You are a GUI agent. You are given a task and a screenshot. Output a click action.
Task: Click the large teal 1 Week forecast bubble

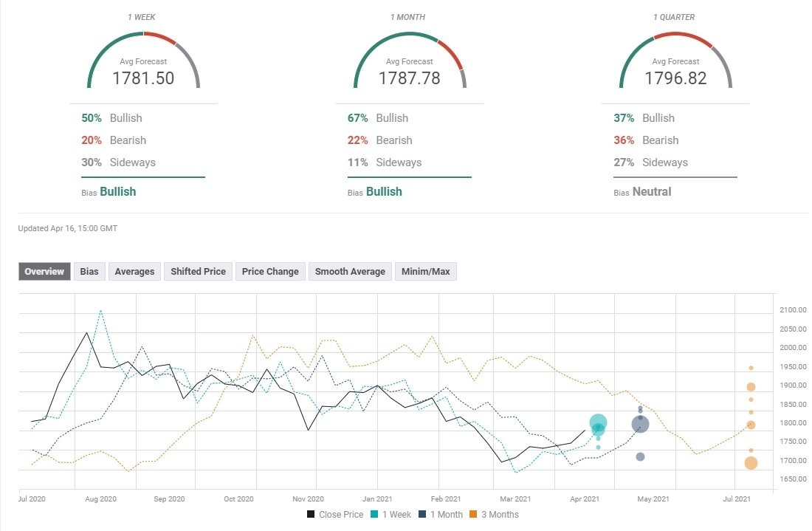(598, 425)
